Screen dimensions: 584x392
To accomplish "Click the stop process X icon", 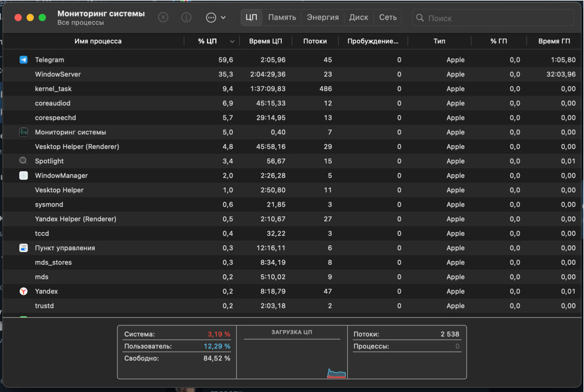I will pos(163,17).
